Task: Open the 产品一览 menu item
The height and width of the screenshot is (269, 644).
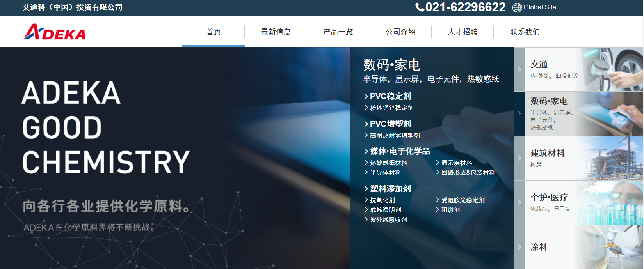Action: click(338, 32)
